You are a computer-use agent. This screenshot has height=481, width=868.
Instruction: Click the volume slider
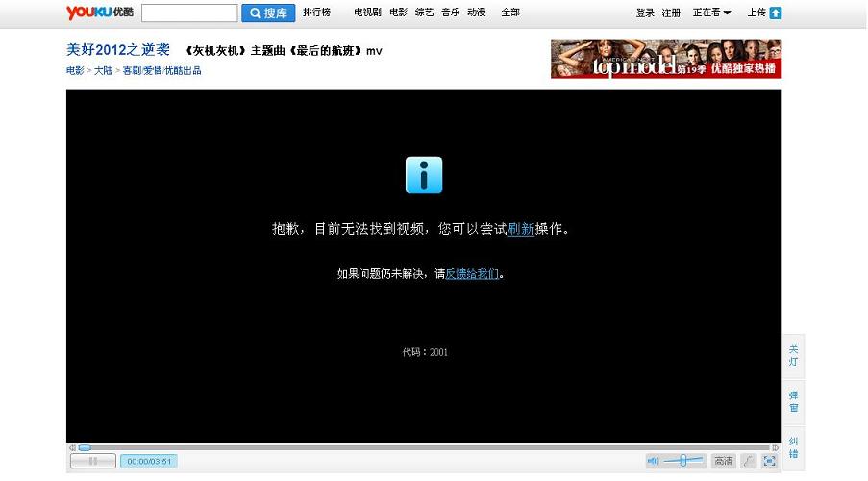(x=683, y=461)
